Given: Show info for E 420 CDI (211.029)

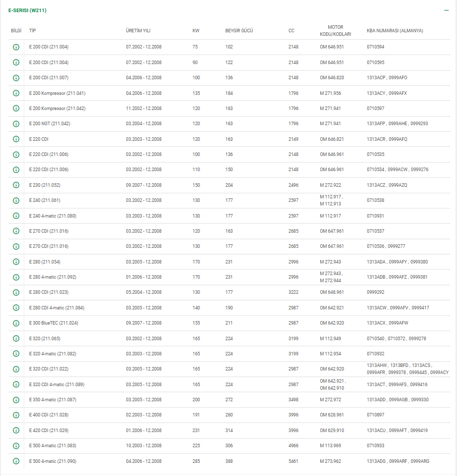Looking at the screenshot, I should pyautogui.click(x=16, y=431).
